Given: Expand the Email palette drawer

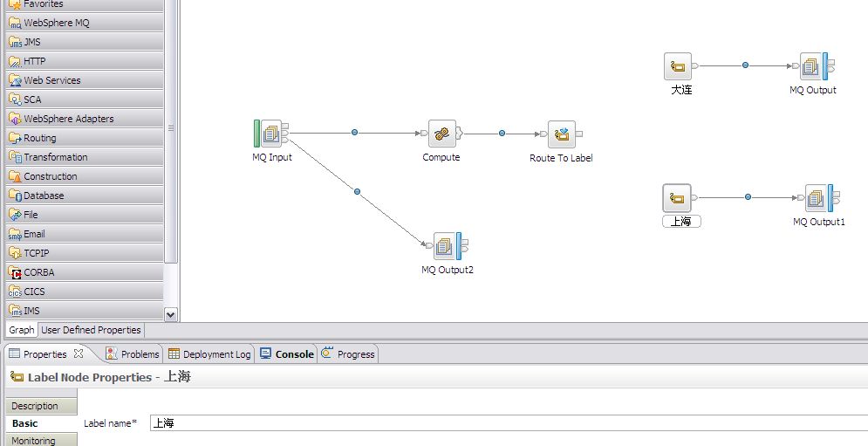Looking at the screenshot, I should click(84, 234).
